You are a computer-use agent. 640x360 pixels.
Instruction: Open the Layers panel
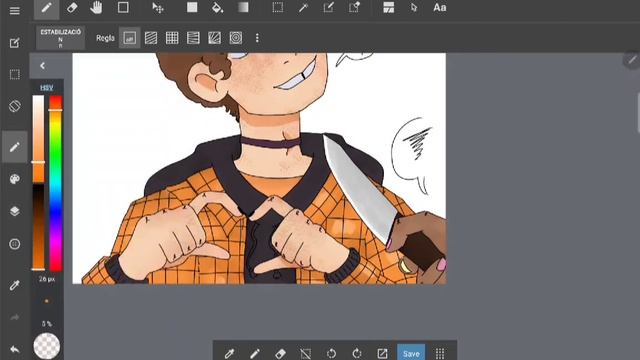(x=15, y=211)
